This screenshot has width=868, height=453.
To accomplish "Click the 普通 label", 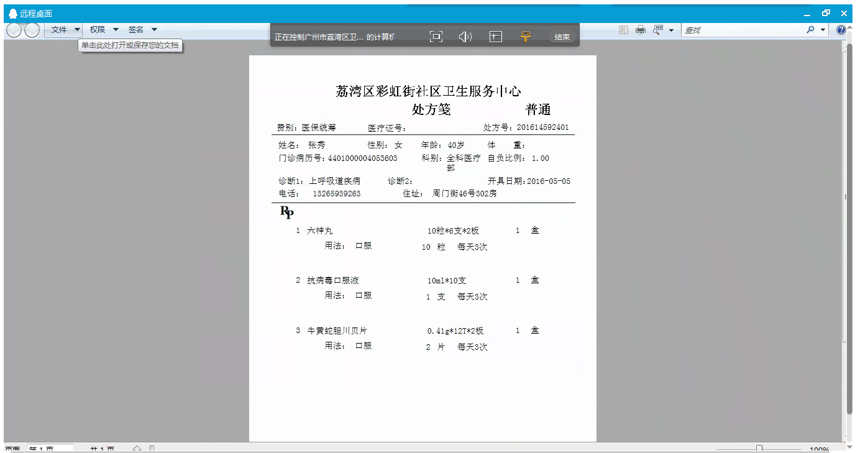I will tap(538, 109).
